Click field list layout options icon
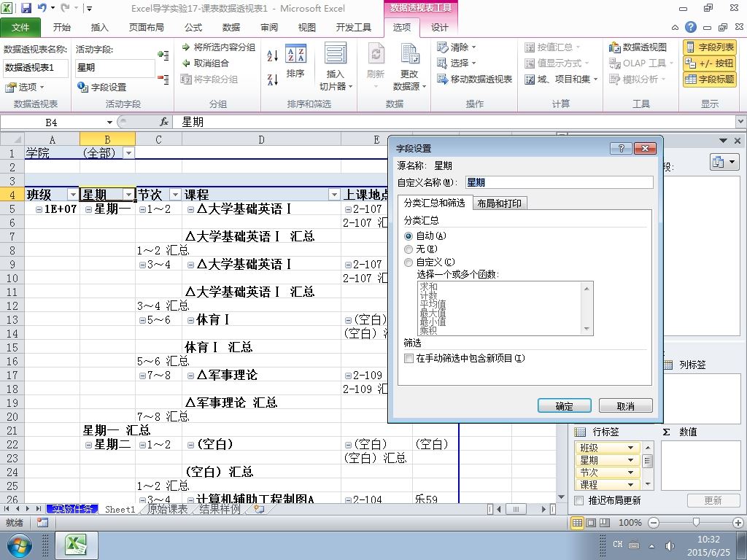This screenshot has height=560, width=747. [x=724, y=163]
